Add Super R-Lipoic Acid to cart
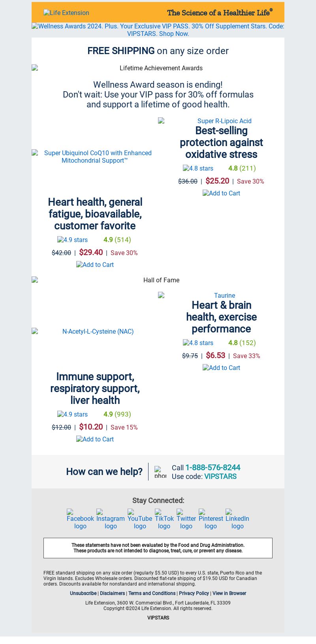 coord(221,193)
